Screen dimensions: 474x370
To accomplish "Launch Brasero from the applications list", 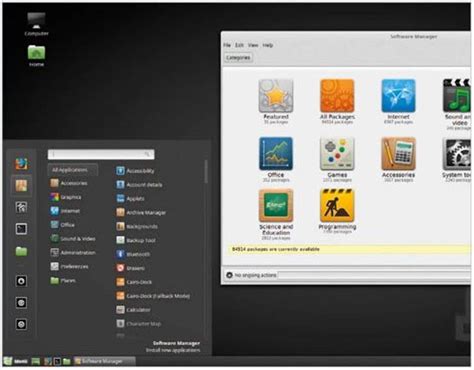I will pos(131,268).
